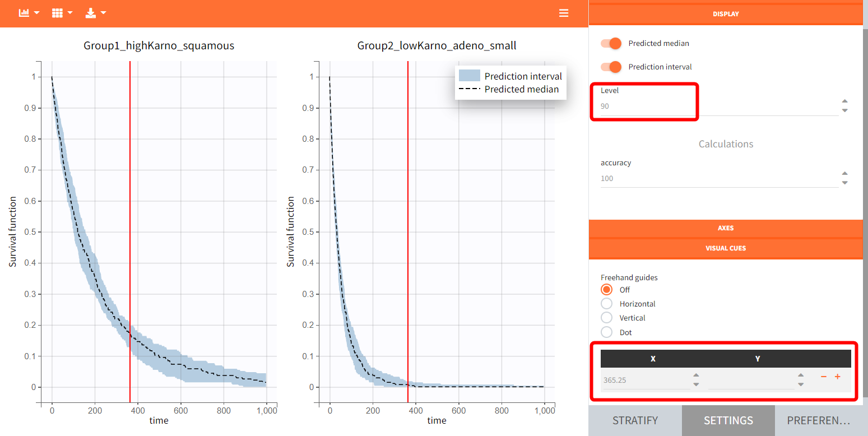Disable the Prediction interval switch

pyautogui.click(x=611, y=67)
